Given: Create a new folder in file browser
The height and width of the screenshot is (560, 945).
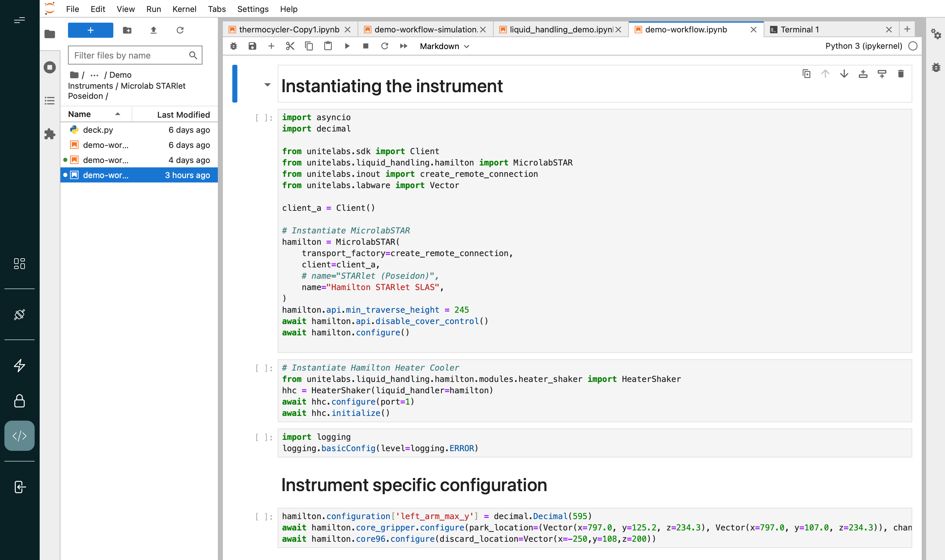Looking at the screenshot, I should [127, 30].
